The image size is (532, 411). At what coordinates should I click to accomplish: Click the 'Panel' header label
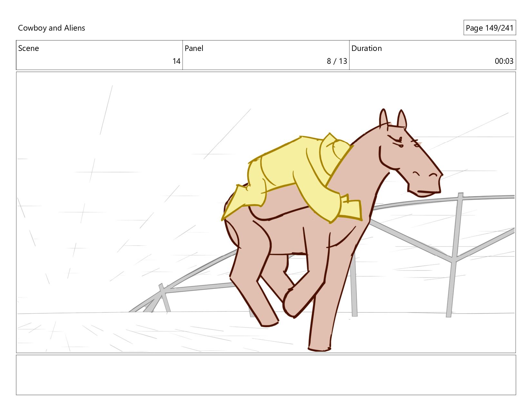coord(194,48)
